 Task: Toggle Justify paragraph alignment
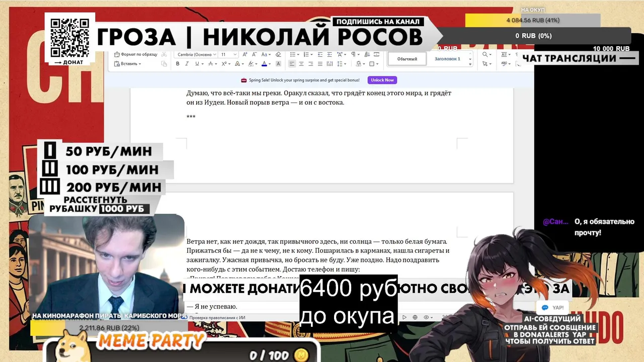point(320,64)
